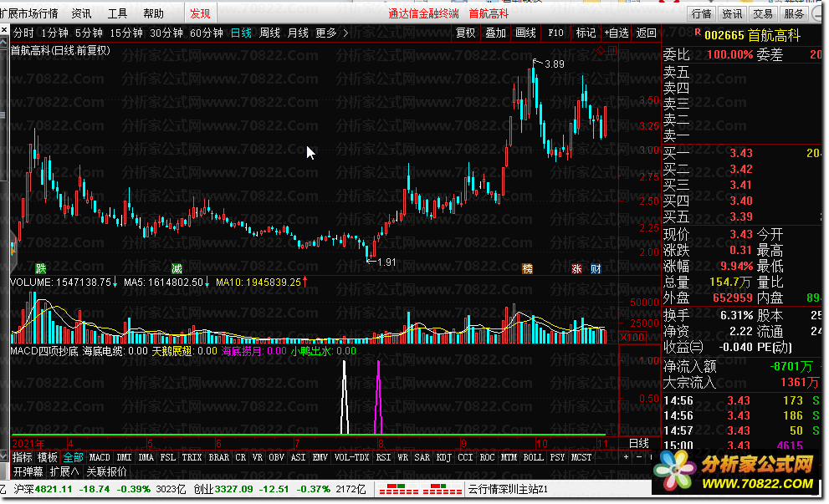Image resolution: width=829 pixels, height=504 pixels.
Task: Click the 开弹幕 button
Action: click(28, 471)
